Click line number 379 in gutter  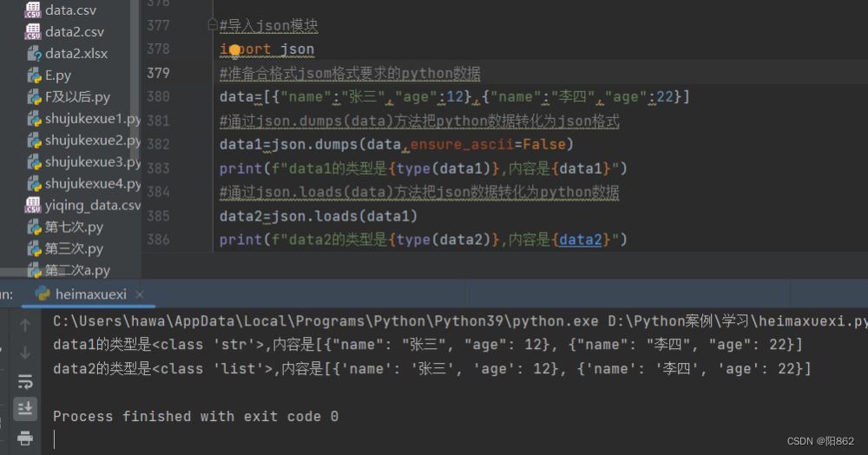pos(158,73)
